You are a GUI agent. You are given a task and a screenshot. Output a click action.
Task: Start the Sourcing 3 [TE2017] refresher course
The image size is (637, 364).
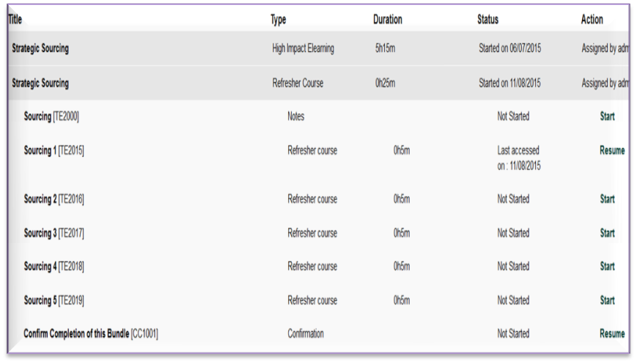tap(607, 233)
